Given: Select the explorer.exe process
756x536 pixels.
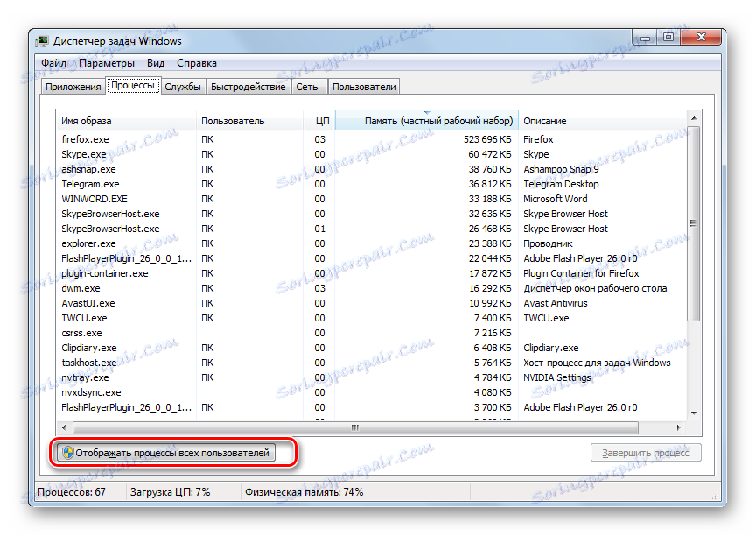Looking at the screenshot, I should (371, 243).
